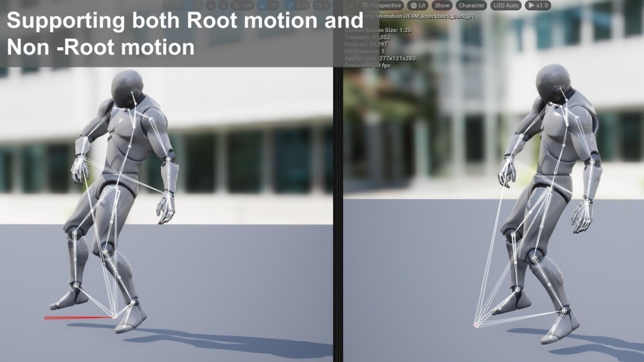Screen dimensions: 644x362
Task: Open the Character display menu
Action: point(471,5)
